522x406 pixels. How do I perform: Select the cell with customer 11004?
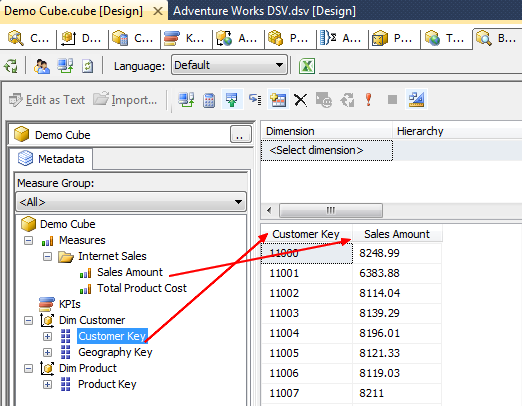tap(307, 333)
